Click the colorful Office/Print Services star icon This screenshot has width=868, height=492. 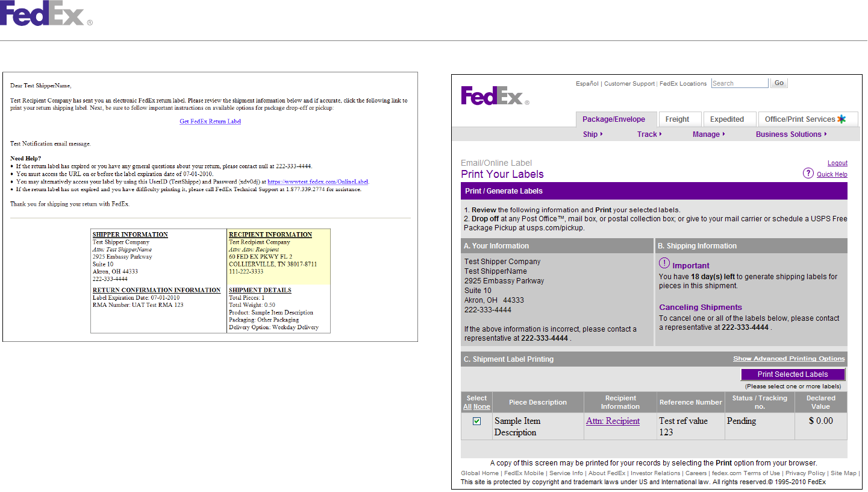coord(841,119)
